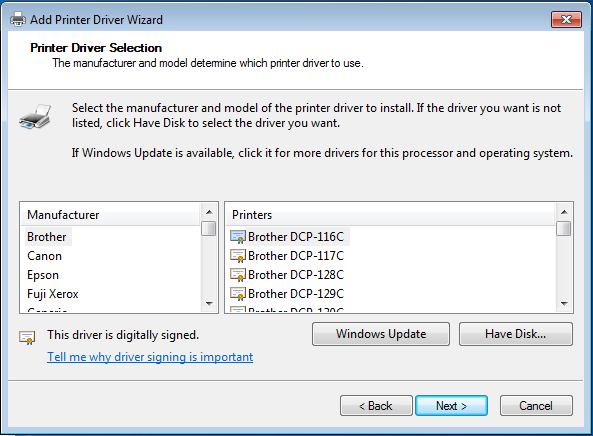Click the Brother DCP-129C driver certificate icon
Image resolution: width=593 pixels, height=436 pixels.
(x=238, y=294)
